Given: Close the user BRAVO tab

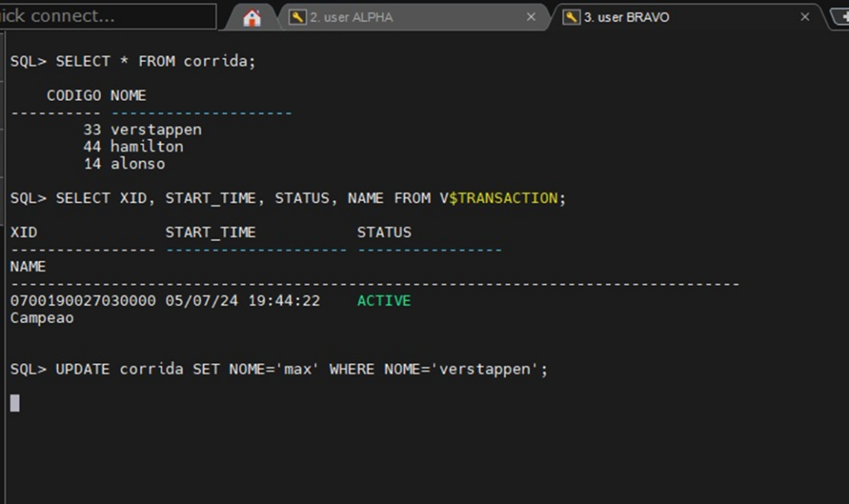Looking at the screenshot, I should (804, 17).
